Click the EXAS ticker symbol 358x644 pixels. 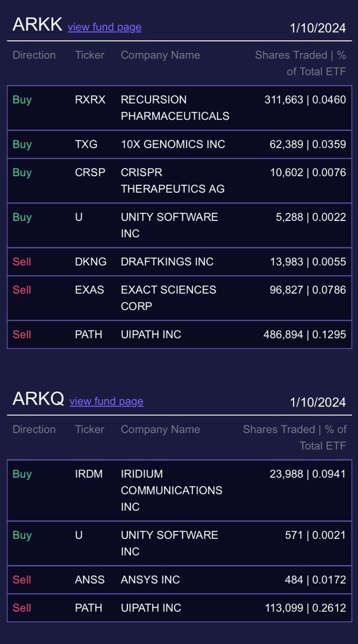pos(90,290)
